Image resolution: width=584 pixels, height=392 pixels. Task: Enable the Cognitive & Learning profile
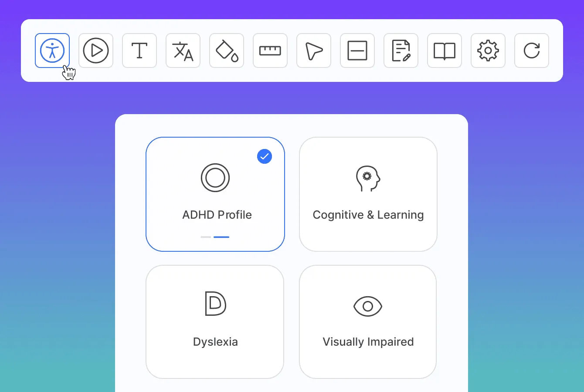pos(368,194)
